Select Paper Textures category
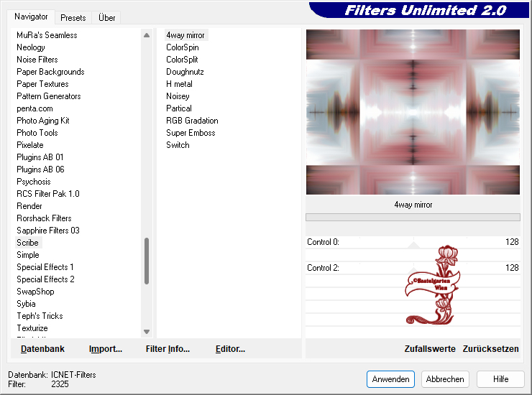This screenshot has height=395, width=532. (42, 84)
